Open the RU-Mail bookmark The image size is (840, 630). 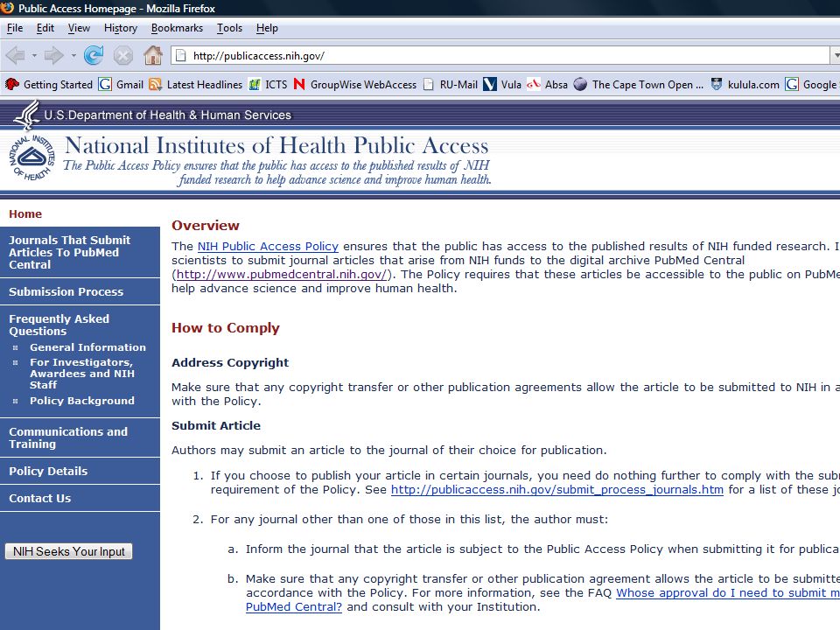[x=450, y=85]
